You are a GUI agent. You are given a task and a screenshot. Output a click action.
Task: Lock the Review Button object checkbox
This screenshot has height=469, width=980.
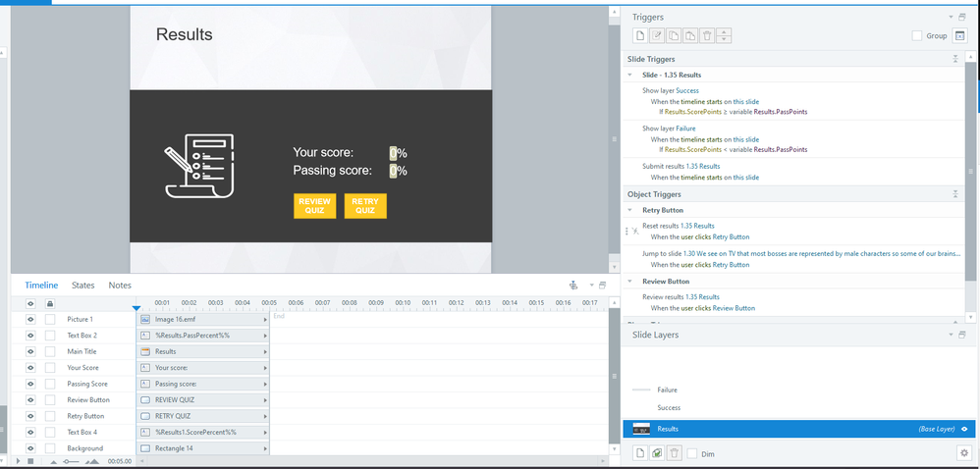[50, 400]
